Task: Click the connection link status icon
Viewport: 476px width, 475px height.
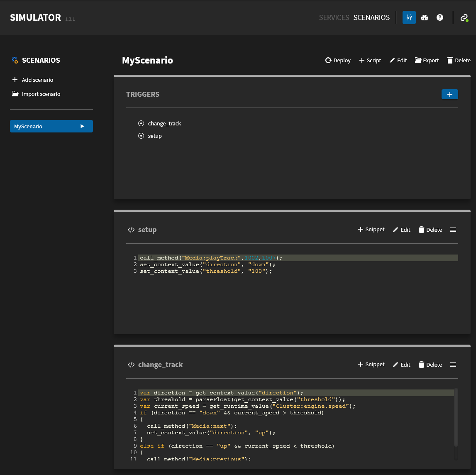Action: pos(464,17)
